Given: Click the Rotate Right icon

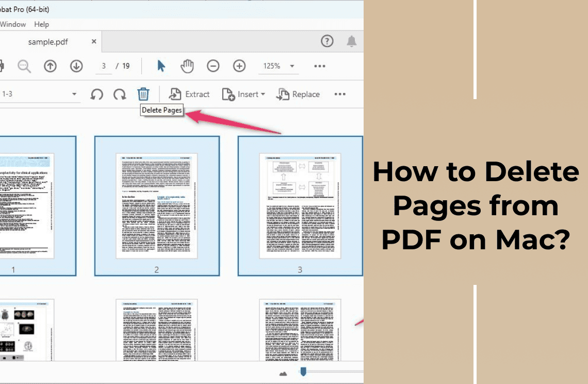Looking at the screenshot, I should (x=120, y=94).
